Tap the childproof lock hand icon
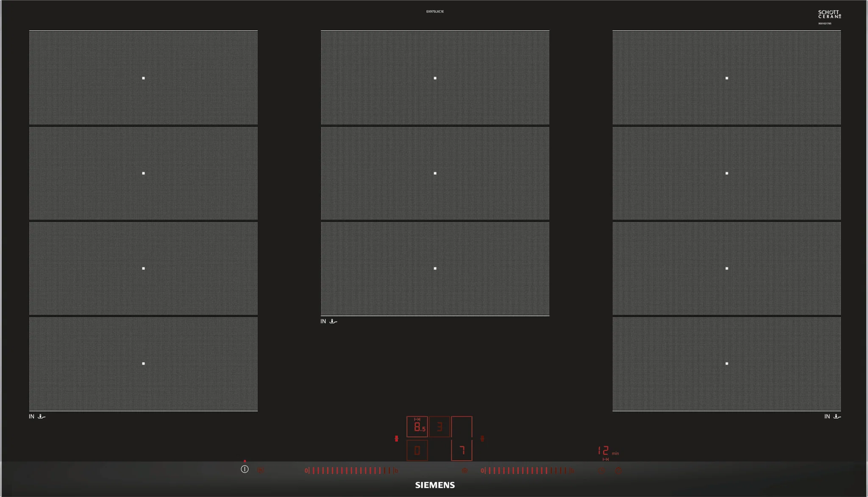Screen dimensions: 868x497 [x=261, y=470]
